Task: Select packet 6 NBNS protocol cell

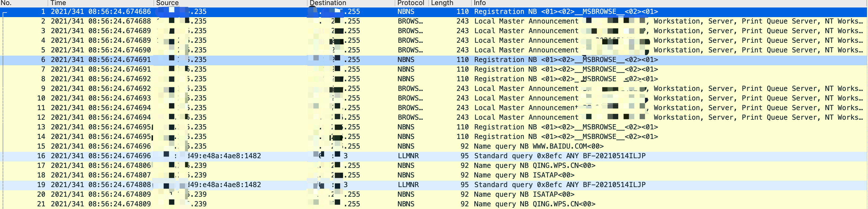Action: [x=406, y=60]
